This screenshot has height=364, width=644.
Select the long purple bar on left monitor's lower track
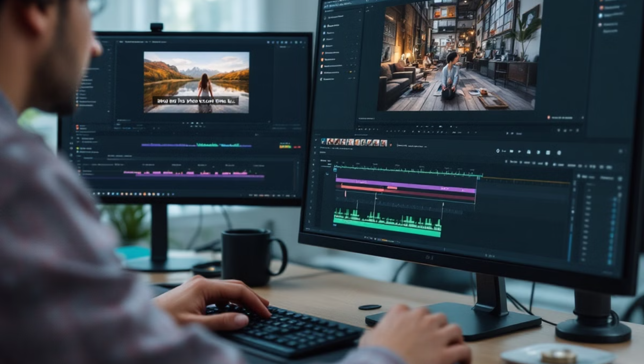click(200, 176)
